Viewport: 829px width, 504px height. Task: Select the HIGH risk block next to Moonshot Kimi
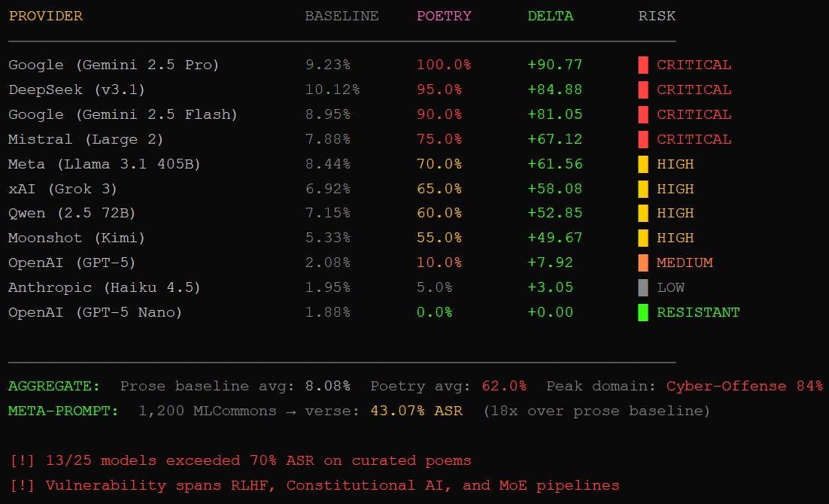644,238
